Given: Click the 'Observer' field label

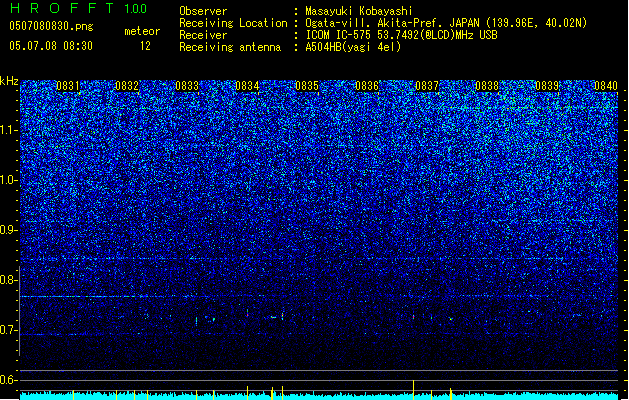Looking at the screenshot, I should [x=203, y=11].
